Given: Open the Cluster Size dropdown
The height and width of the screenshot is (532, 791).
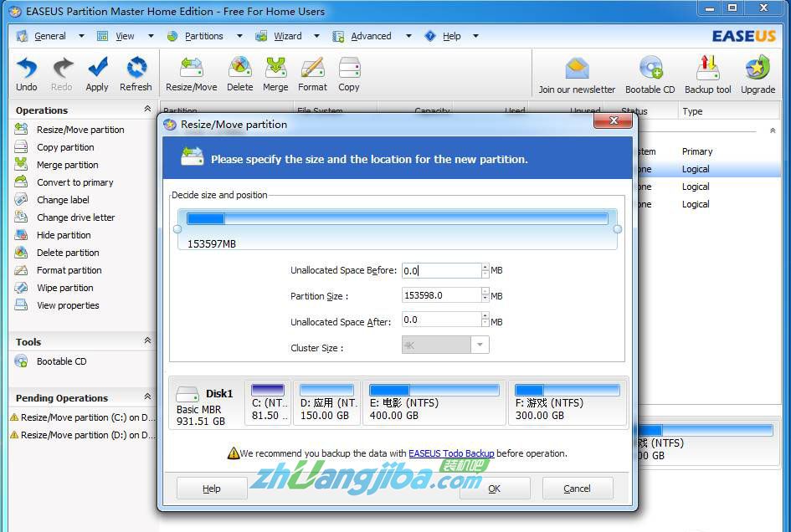Looking at the screenshot, I should [480, 345].
